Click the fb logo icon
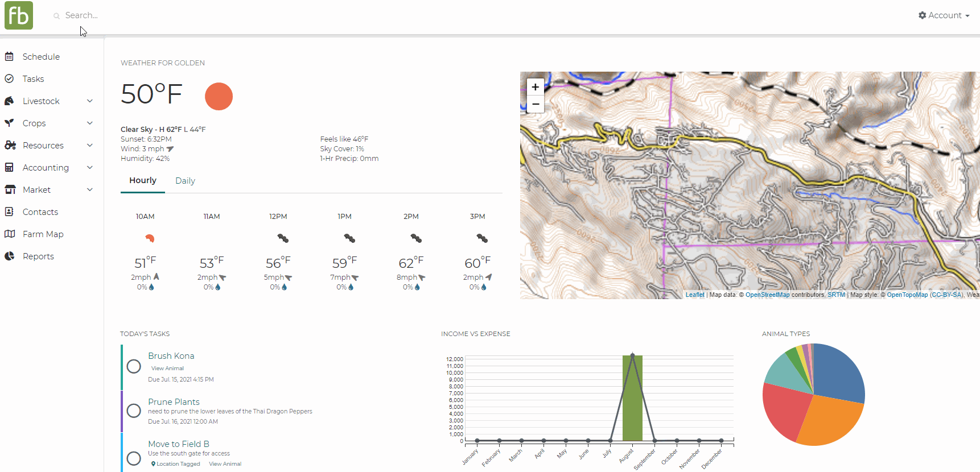Viewport: 980px width, 472px height. coord(19,15)
